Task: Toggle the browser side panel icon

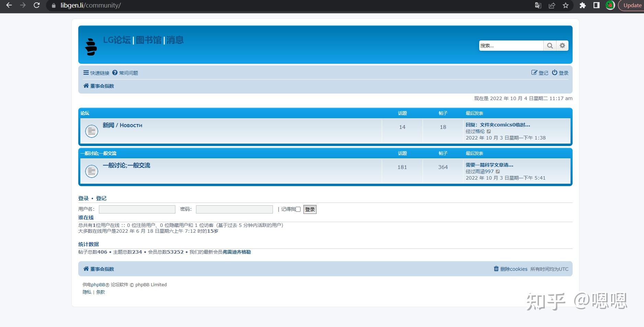Action: pyautogui.click(x=596, y=5)
